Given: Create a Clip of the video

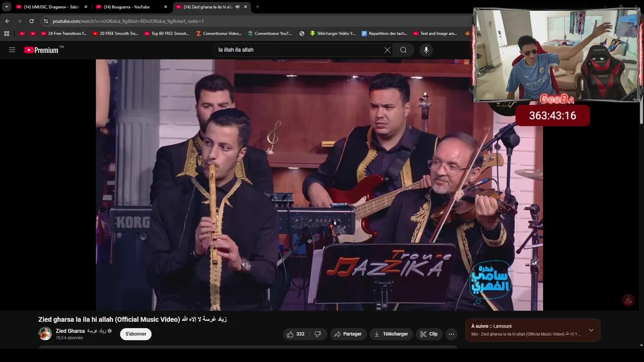Looking at the screenshot, I should coord(429,334).
